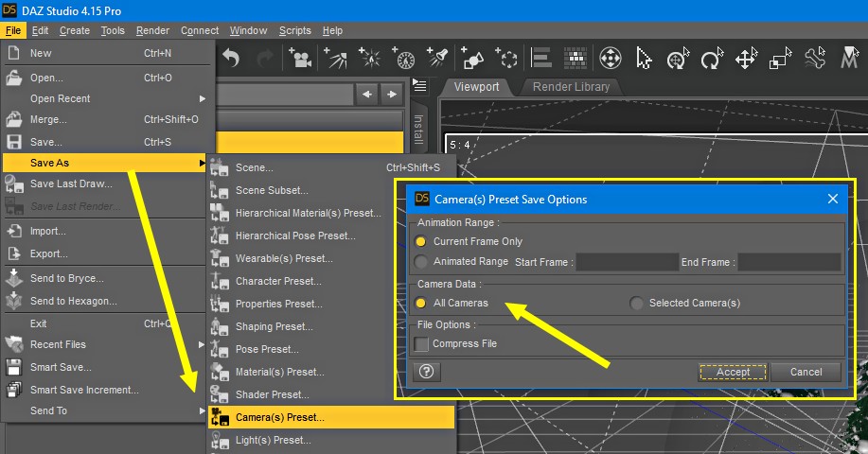The height and width of the screenshot is (454, 868).
Task: Select the Node Selection arrow tool
Action: 644,58
